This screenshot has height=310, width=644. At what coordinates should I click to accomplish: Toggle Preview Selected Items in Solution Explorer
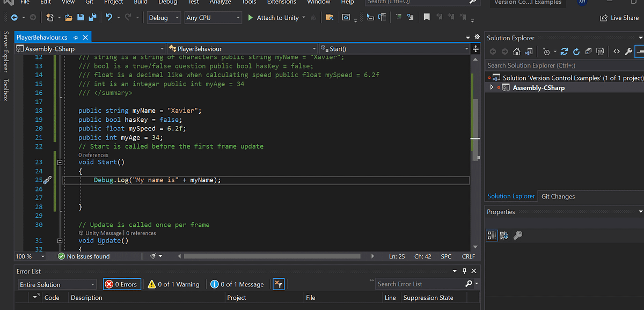[640, 52]
